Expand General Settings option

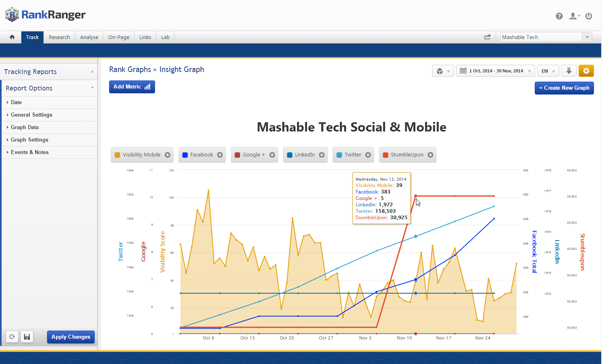tap(50, 115)
